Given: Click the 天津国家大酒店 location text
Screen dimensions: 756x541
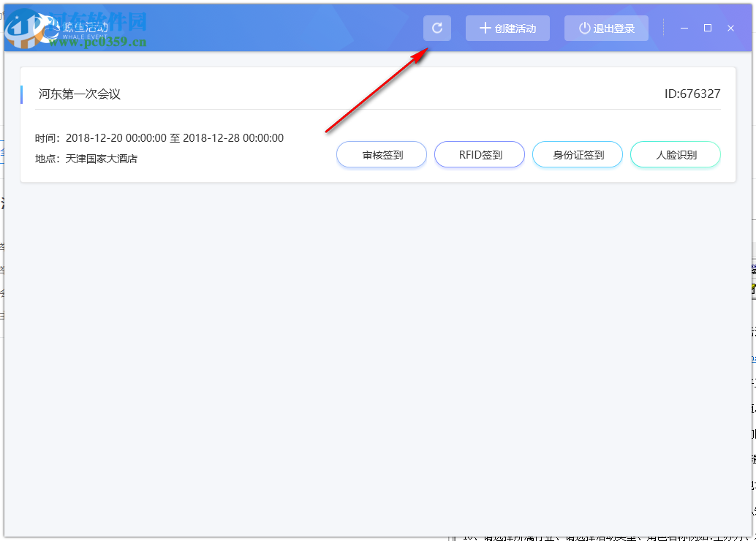Looking at the screenshot, I should 101,159.
